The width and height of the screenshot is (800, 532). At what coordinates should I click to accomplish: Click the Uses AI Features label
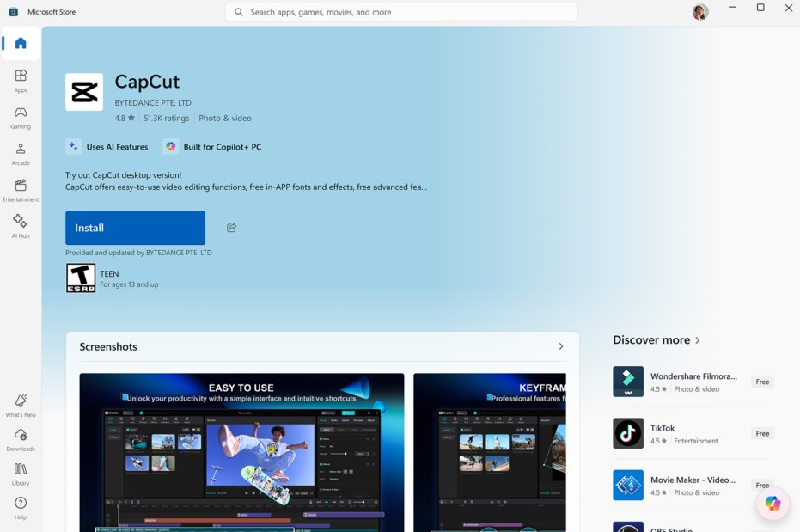coord(118,147)
